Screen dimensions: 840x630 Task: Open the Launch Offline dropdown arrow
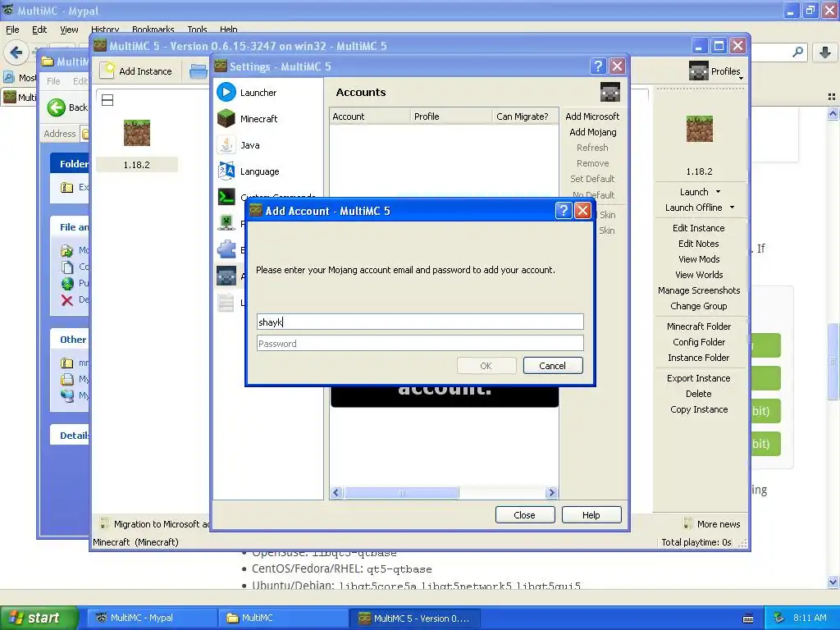coord(732,208)
